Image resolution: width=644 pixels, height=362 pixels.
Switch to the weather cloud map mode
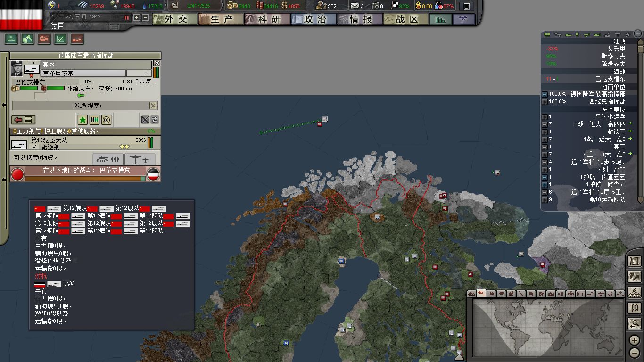502,294
